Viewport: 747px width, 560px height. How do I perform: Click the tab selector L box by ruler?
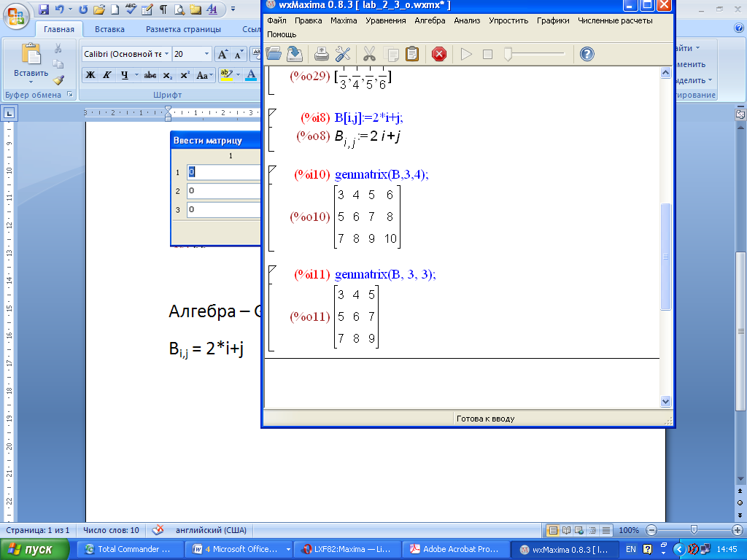(x=9, y=113)
